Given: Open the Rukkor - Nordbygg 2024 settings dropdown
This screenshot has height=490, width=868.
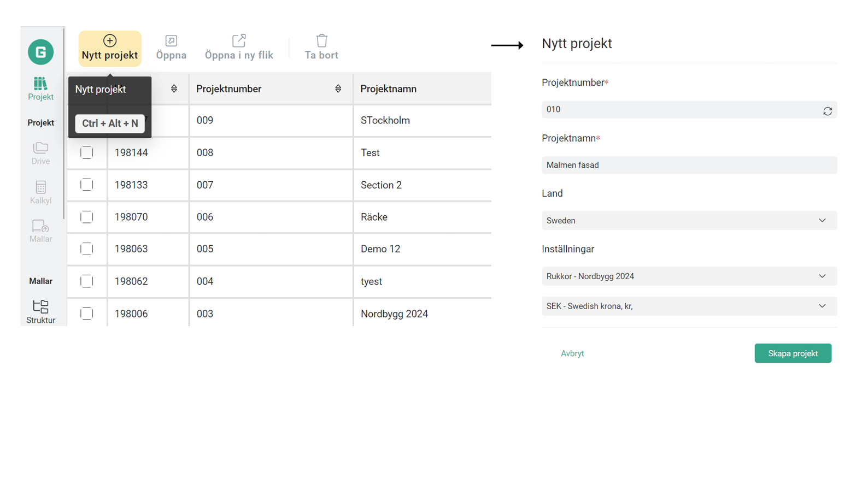Looking at the screenshot, I should click(689, 276).
